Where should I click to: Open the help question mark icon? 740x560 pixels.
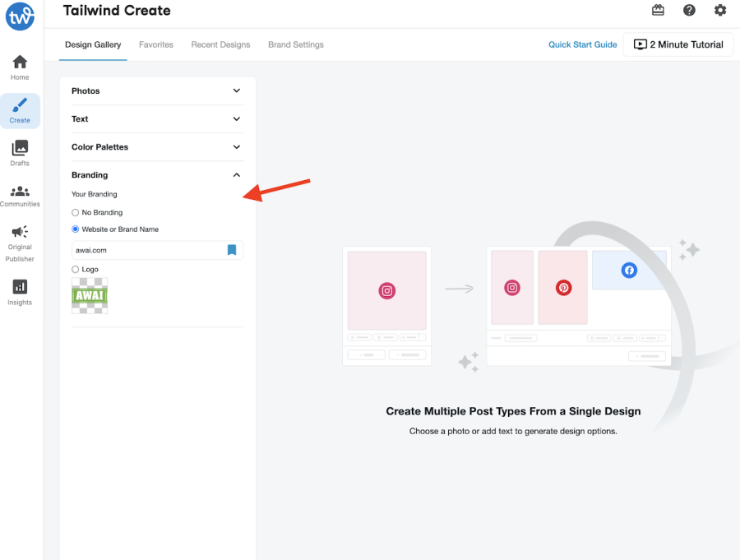689,10
